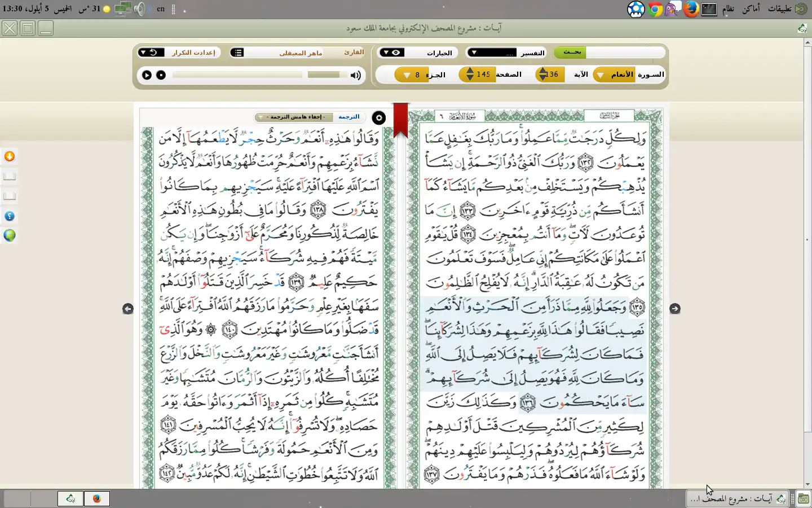Click the MATE menu logo icon
Viewport: 812px width, 508px height.
pos(801,9)
